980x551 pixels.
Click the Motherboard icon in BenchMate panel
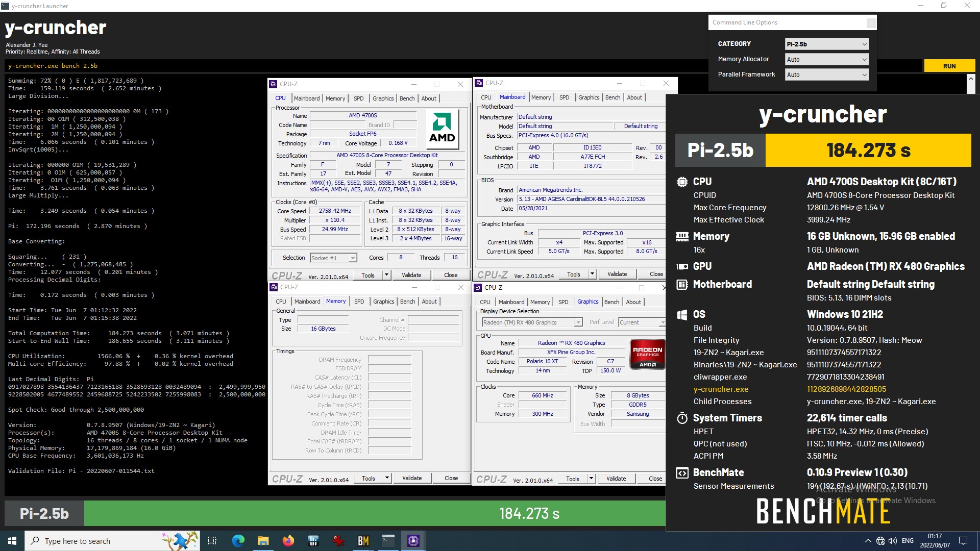pyautogui.click(x=682, y=284)
